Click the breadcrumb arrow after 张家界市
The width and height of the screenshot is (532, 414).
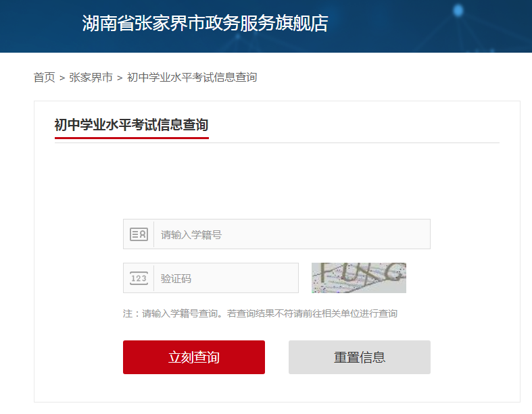(120, 78)
